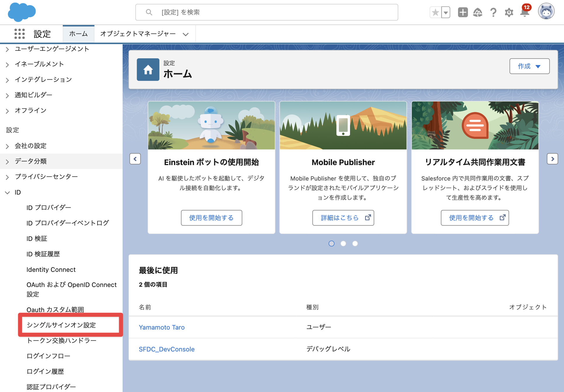Go to the next carousel slide
The image size is (564, 392).
(552, 159)
